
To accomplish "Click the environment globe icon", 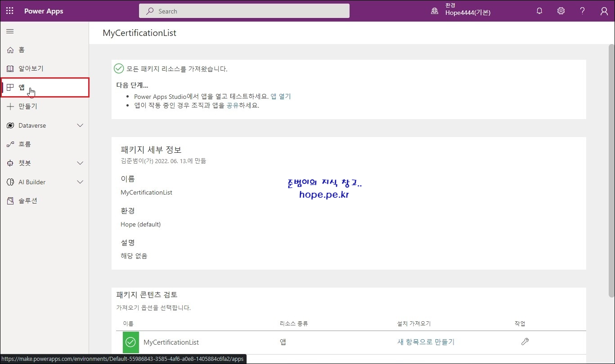I will click(435, 11).
